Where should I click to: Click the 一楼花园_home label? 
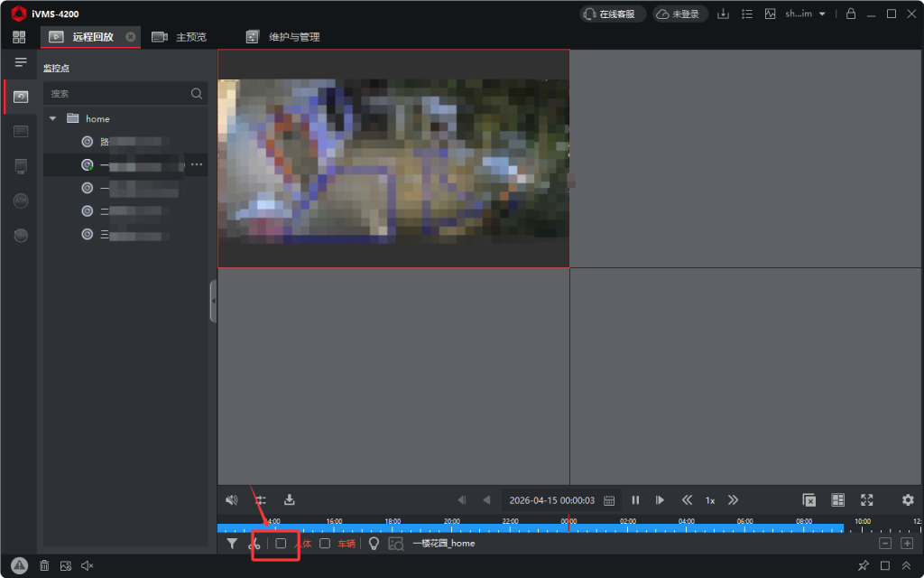[444, 543]
